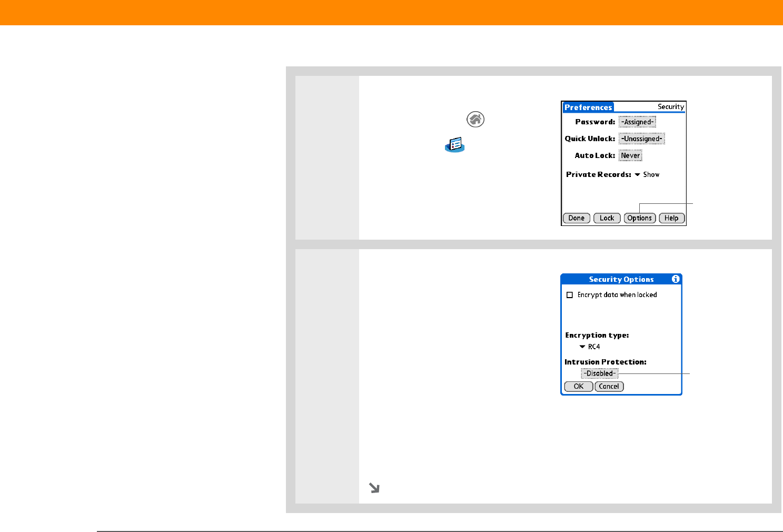Open the Encryption type RC4 pick list
The height and width of the screenshot is (532, 783).
point(590,347)
